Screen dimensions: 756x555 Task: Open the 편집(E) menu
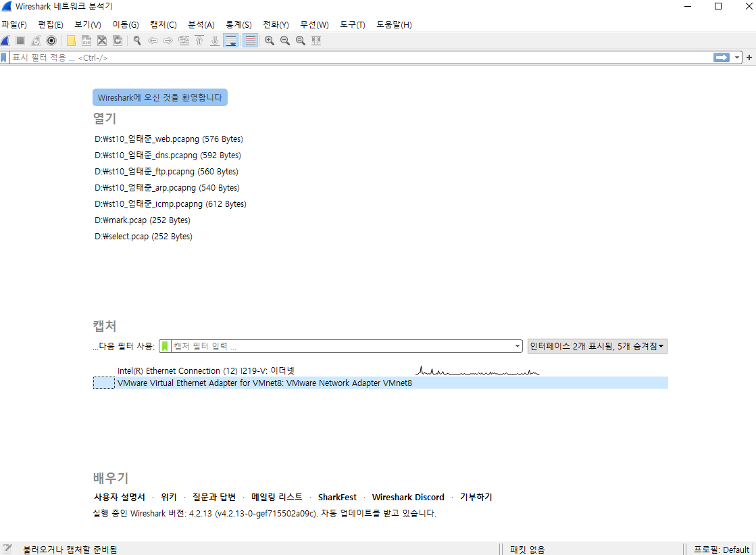51,24
